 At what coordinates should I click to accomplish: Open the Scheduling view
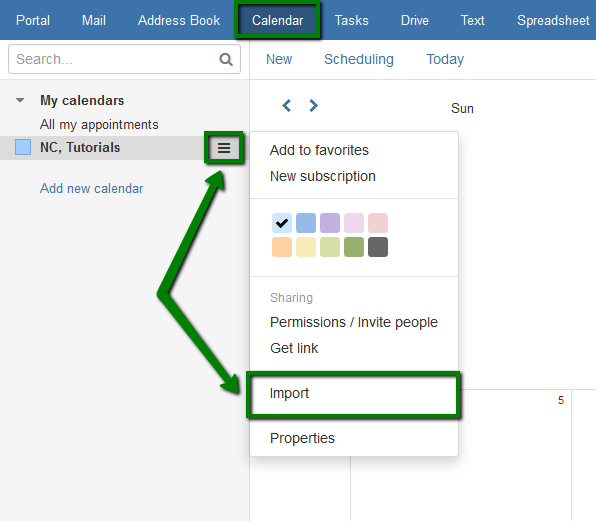click(x=359, y=59)
